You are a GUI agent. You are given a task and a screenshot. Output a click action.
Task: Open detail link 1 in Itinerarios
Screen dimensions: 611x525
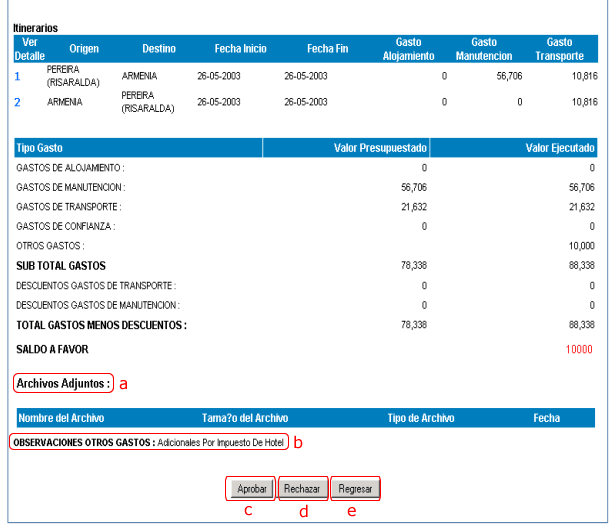(x=17, y=75)
